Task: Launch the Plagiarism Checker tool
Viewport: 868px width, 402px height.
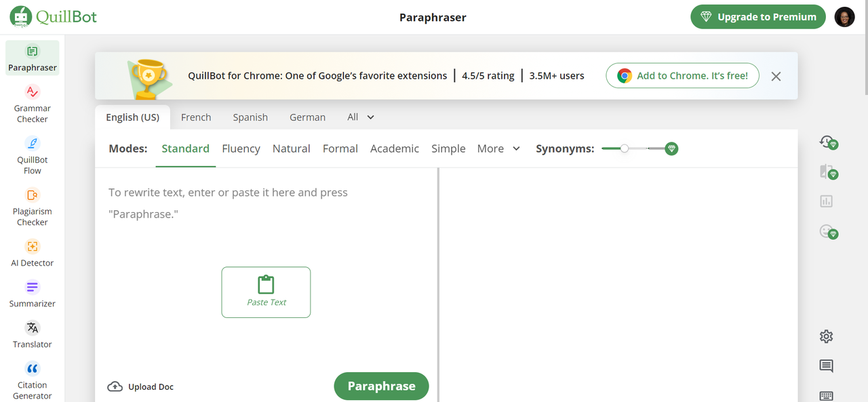Action: point(33,206)
